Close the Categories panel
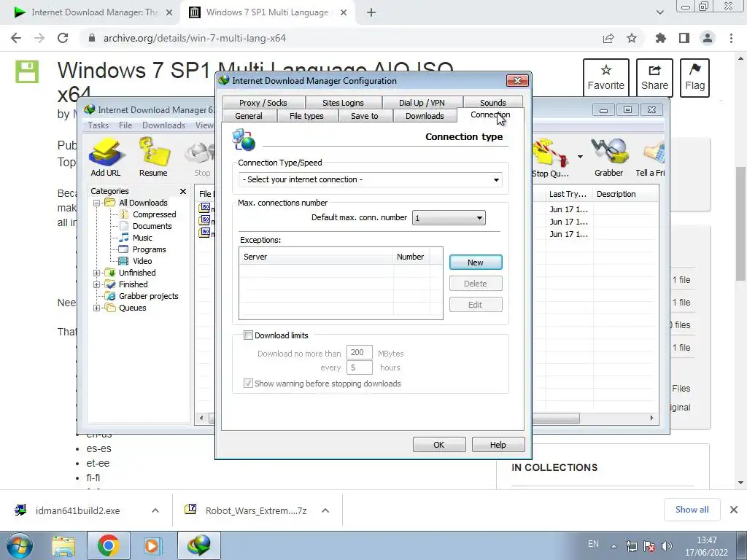 183,192
